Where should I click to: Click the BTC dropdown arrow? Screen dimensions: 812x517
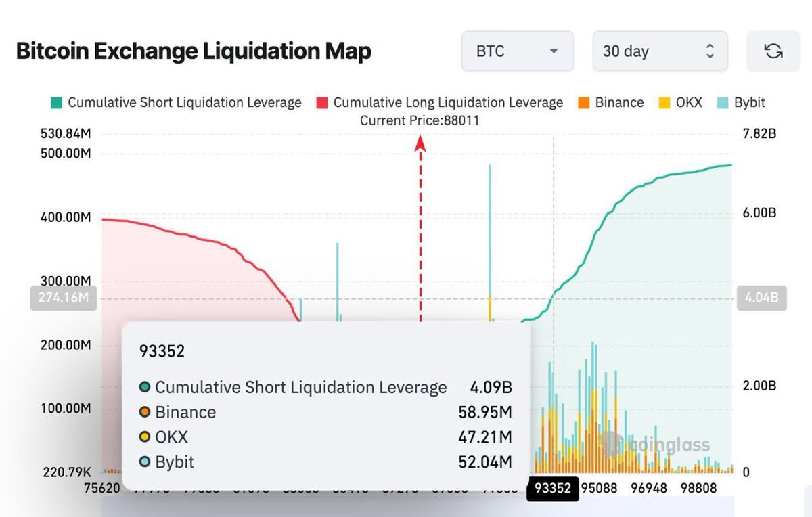554,51
